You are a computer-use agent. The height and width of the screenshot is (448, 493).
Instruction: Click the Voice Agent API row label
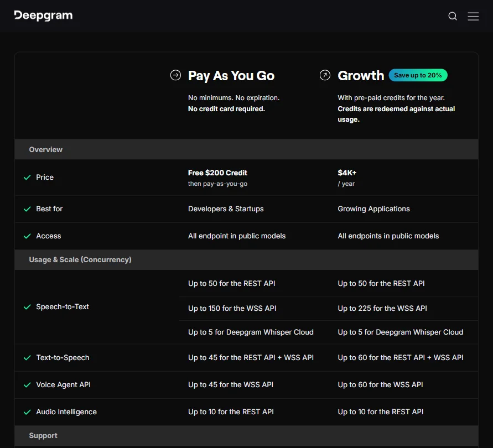[63, 384]
